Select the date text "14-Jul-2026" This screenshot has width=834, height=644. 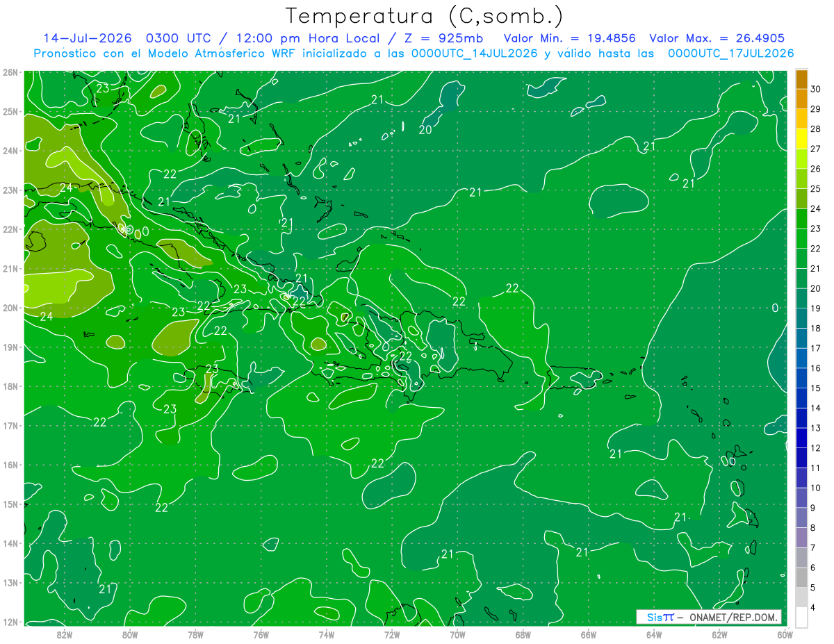point(87,38)
